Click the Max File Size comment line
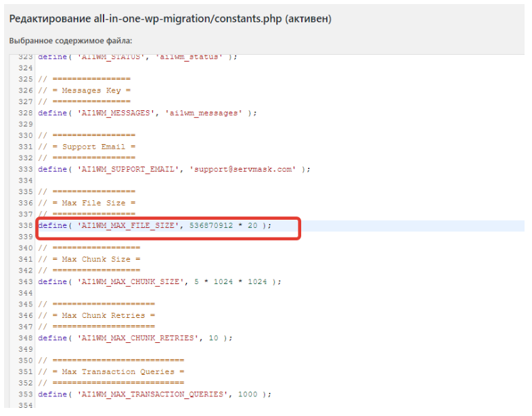The height and width of the screenshot is (416, 532). (x=87, y=203)
